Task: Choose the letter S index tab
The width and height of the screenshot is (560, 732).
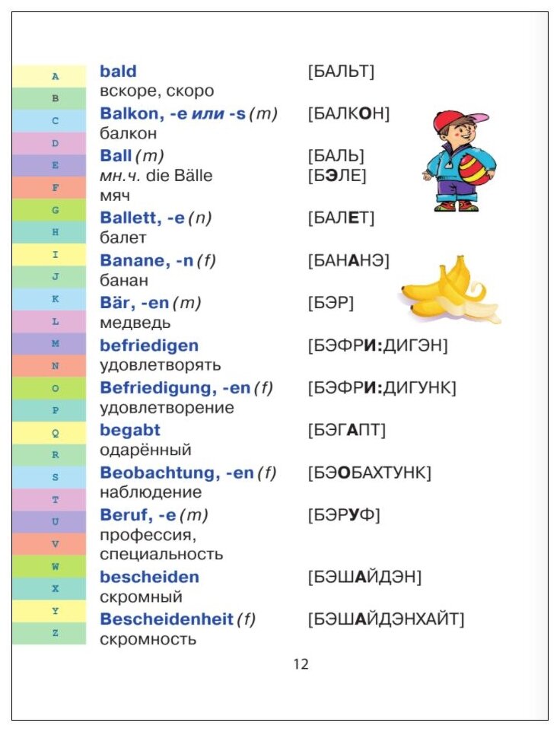Action: (x=49, y=477)
